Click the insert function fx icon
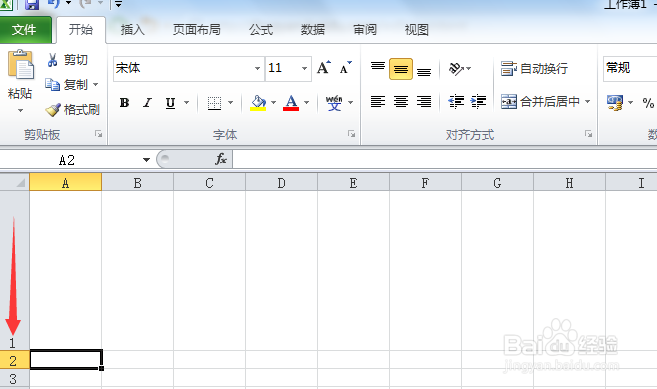 [x=221, y=159]
